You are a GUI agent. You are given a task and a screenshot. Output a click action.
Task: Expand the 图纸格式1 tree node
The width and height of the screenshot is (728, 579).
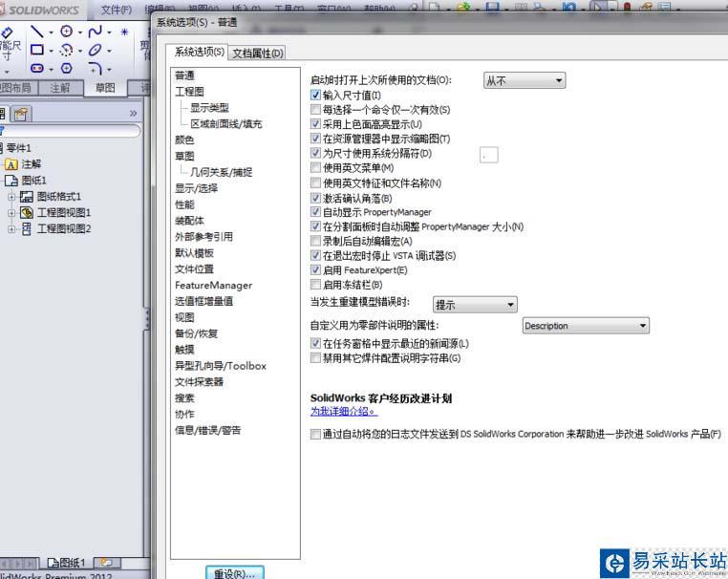11,197
